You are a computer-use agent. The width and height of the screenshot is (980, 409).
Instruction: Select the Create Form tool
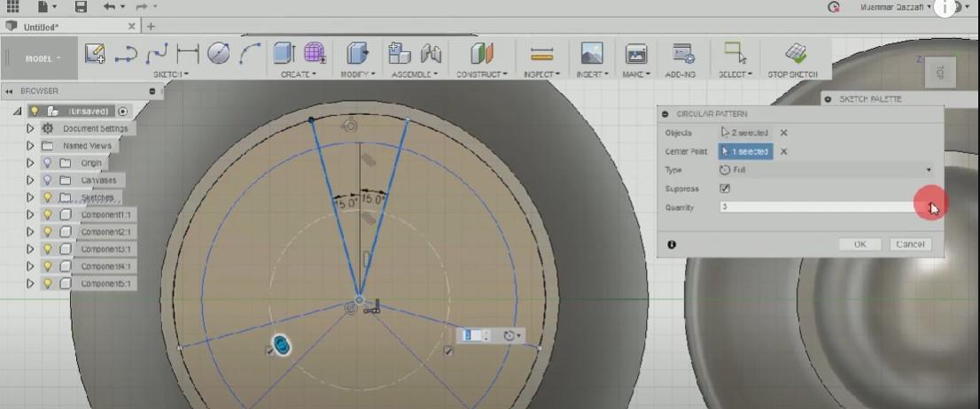point(315,53)
